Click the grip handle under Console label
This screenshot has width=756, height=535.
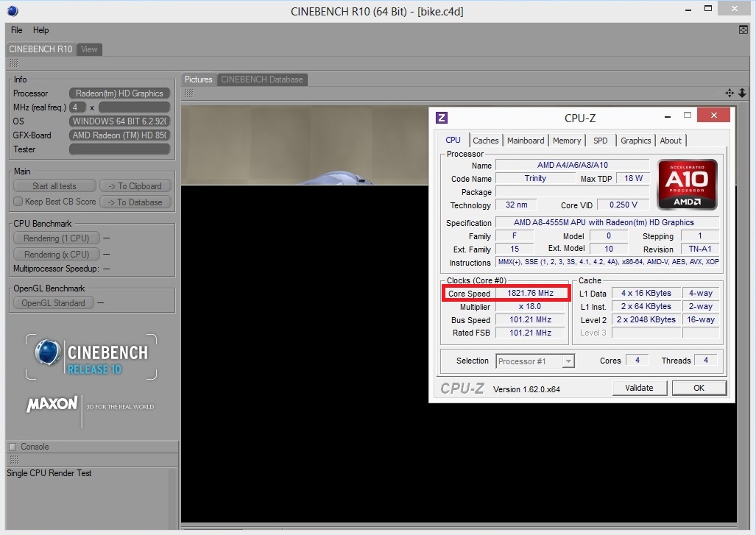[x=14, y=460]
